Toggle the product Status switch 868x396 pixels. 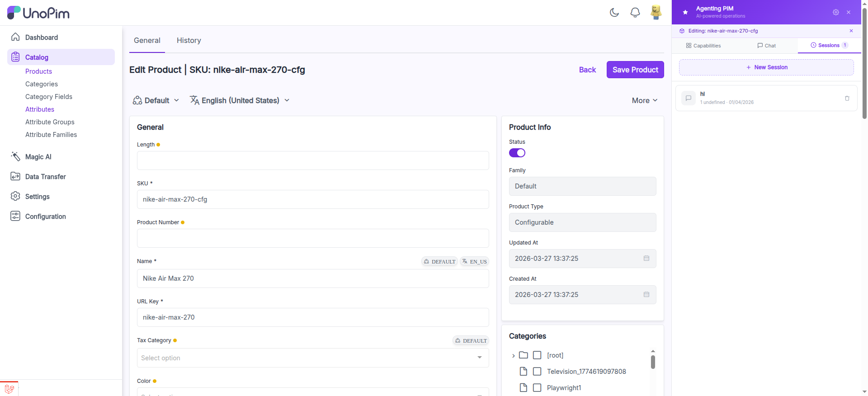[x=517, y=153]
